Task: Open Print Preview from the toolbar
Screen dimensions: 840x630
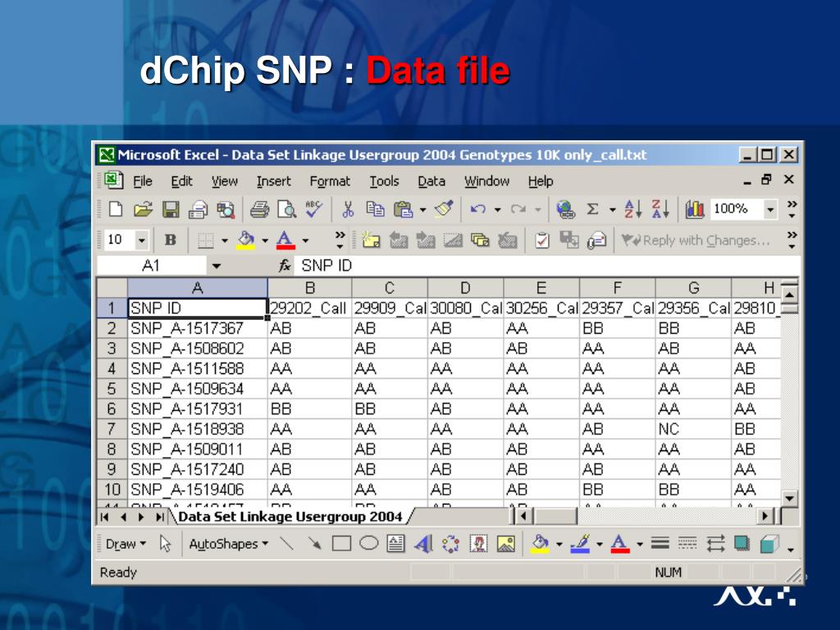Action: click(286, 209)
